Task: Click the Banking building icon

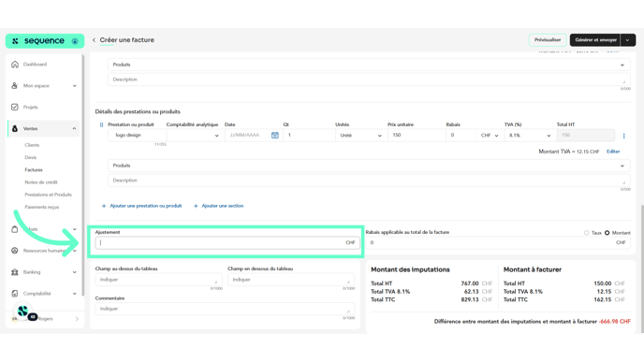Action: (x=15, y=272)
